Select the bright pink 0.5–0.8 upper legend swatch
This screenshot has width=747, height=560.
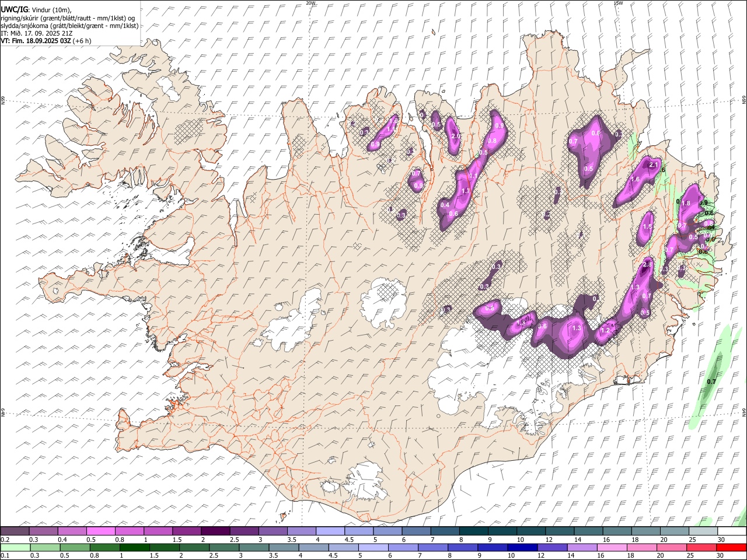point(100,531)
